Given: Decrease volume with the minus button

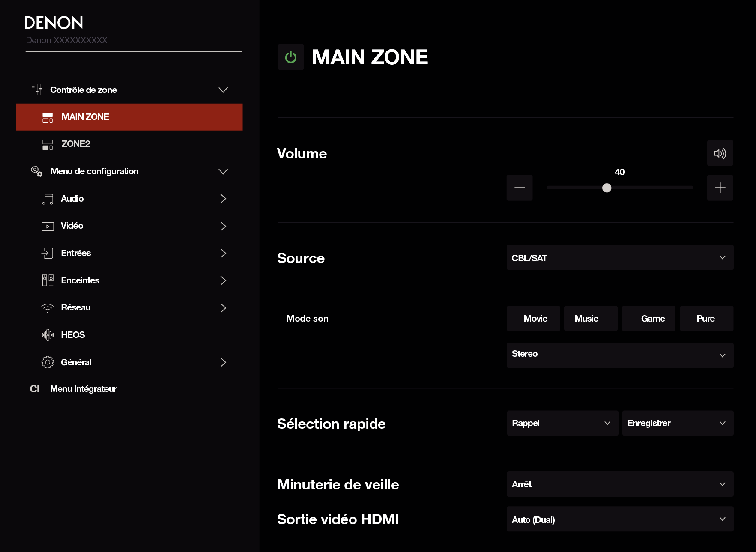Looking at the screenshot, I should click(519, 188).
